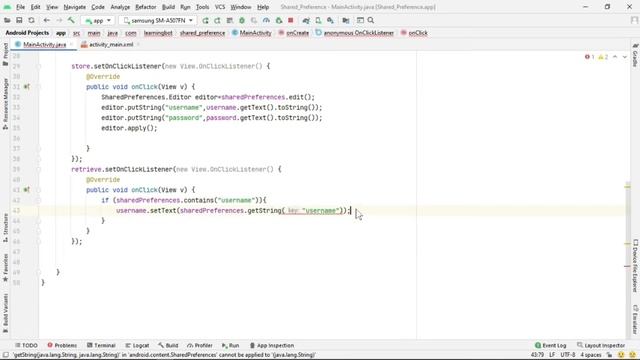Click the red Stop button icon
Screen dimensions: 640x360
click(x=291, y=20)
